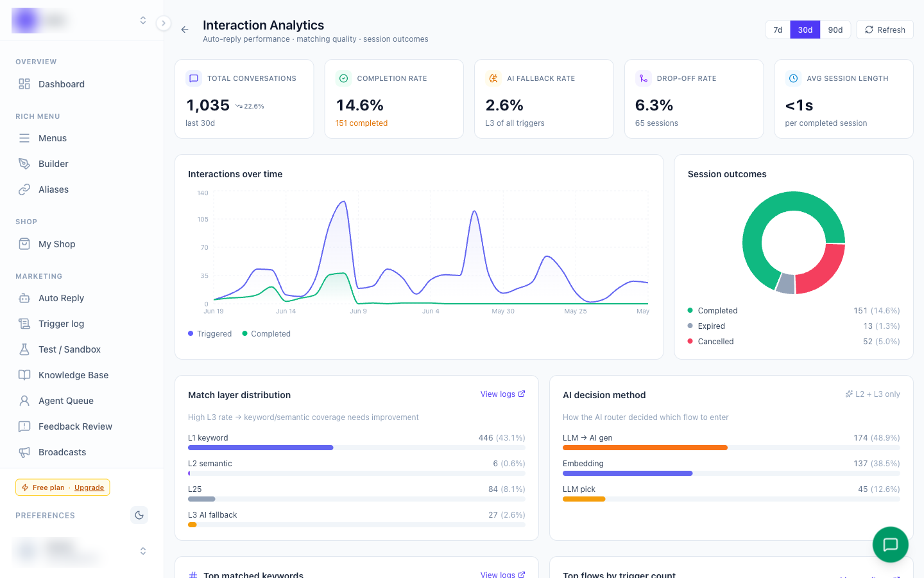Click the lightning icon on Free plan badge
924x578 pixels.
pyautogui.click(x=25, y=487)
